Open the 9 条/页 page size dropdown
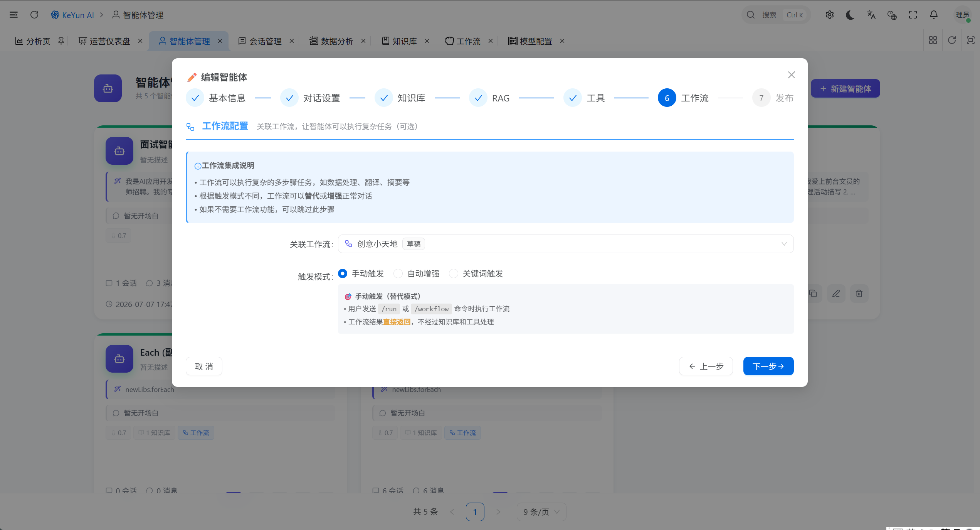The width and height of the screenshot is (980, 530). pos(541,512)
